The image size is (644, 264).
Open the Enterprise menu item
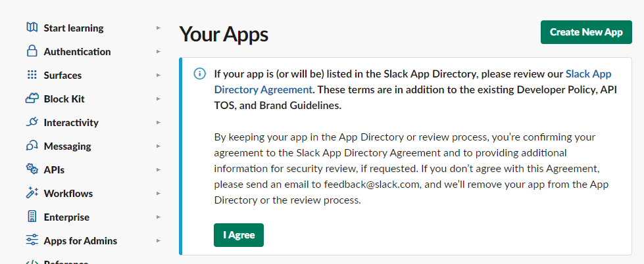[x=66, y=217]
